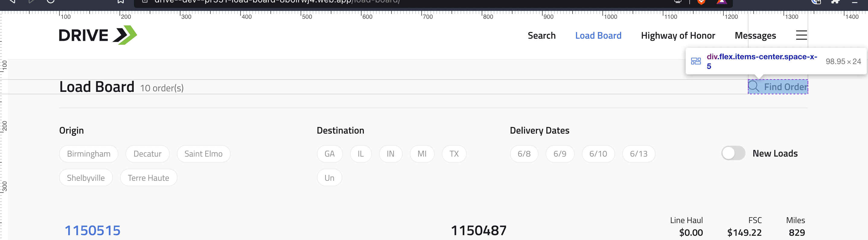This screenshot has height=240, width=868.
Task: Select the Un destination chip
Action: [x=330, y=178]
